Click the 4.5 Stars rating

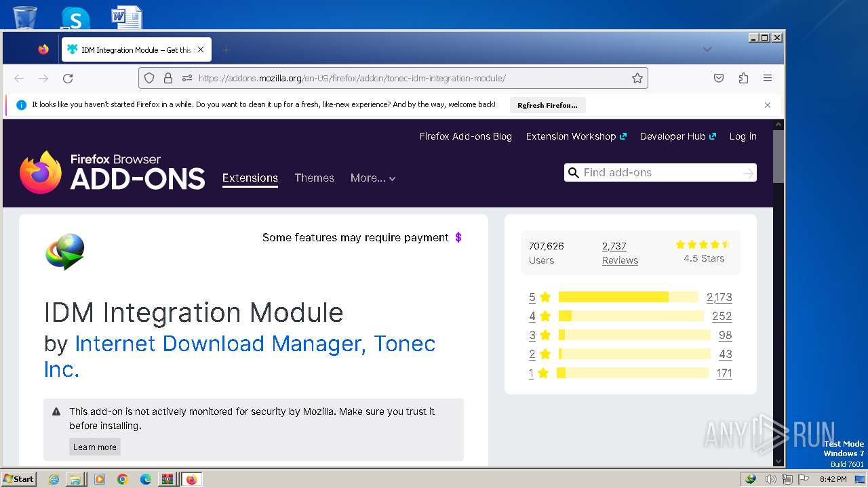[704, 251]
